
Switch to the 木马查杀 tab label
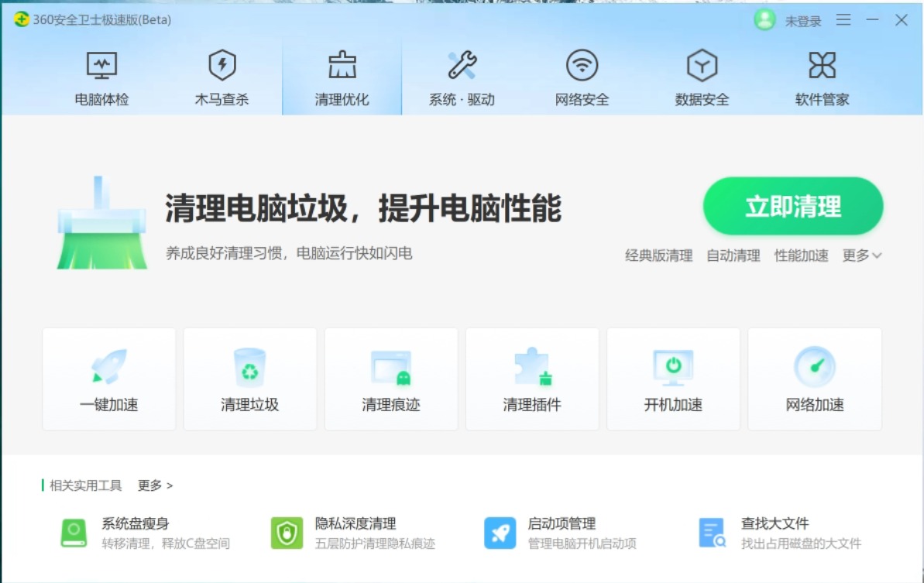point(222,100)
